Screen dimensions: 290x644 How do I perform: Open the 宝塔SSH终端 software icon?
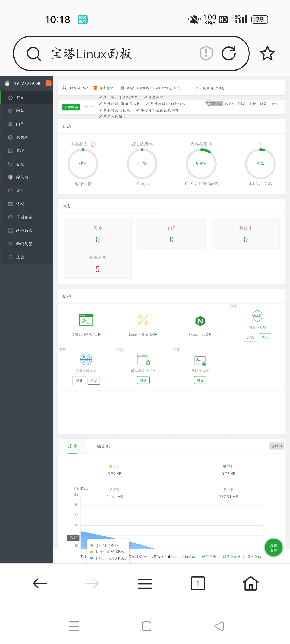[86, 320]
